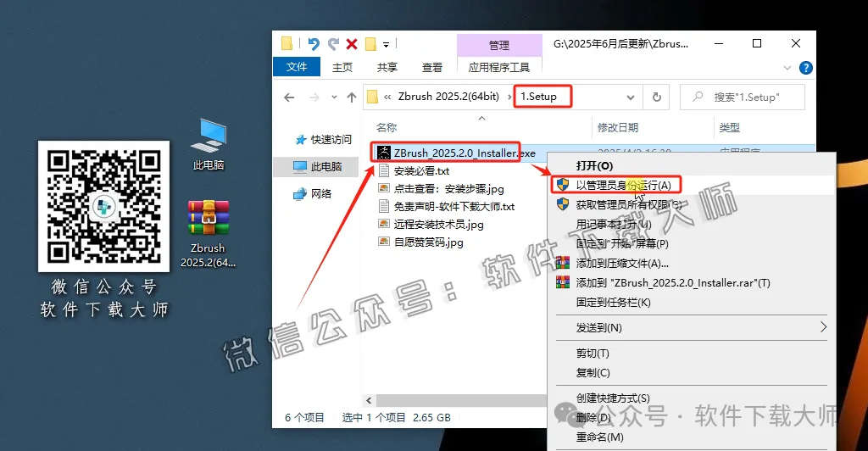Click the undo icon in quick access toolbar
Screen dimensions: 868x451
314,44
